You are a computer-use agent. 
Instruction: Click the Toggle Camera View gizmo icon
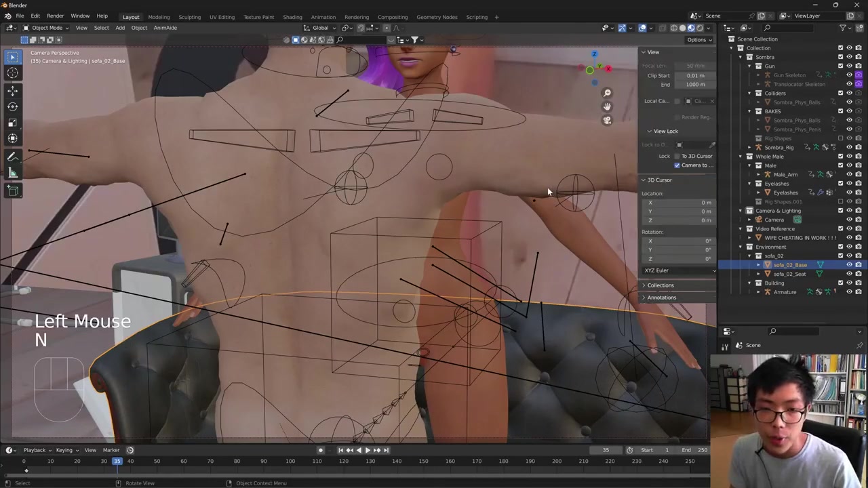click(607, 120)
